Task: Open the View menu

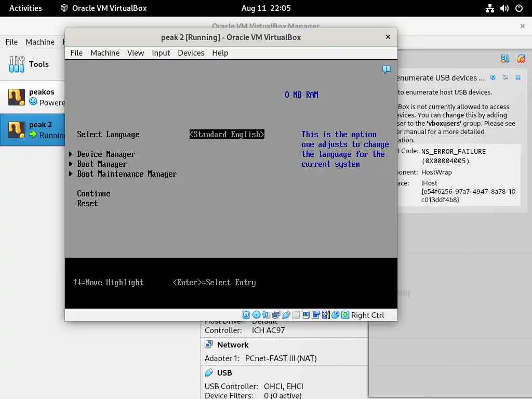Action: tap(136, 53)
